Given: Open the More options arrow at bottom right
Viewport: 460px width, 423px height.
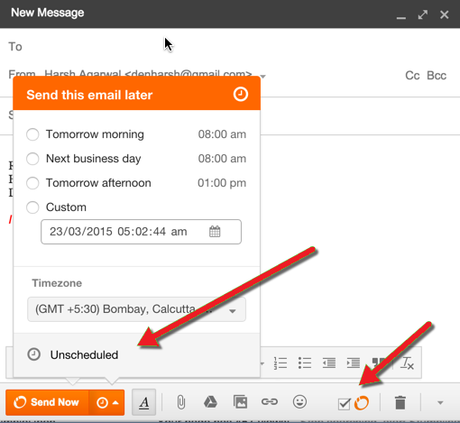Looking at the screenshot, I should pos(440,403).
